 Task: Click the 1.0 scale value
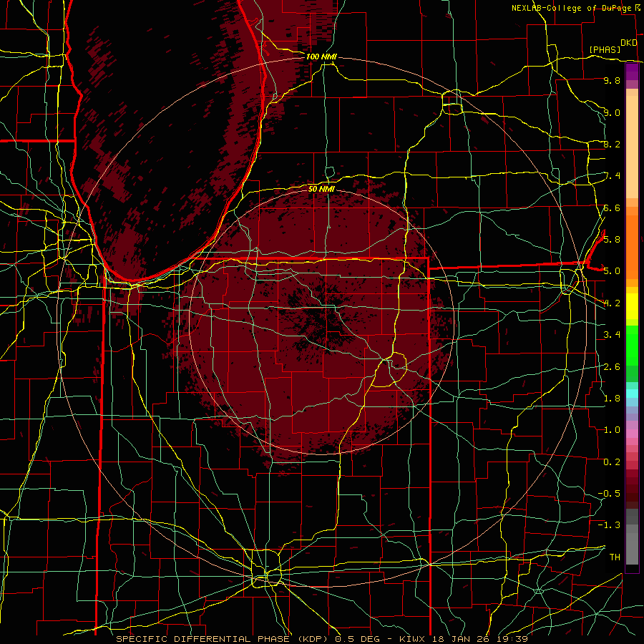pos(612,429)
